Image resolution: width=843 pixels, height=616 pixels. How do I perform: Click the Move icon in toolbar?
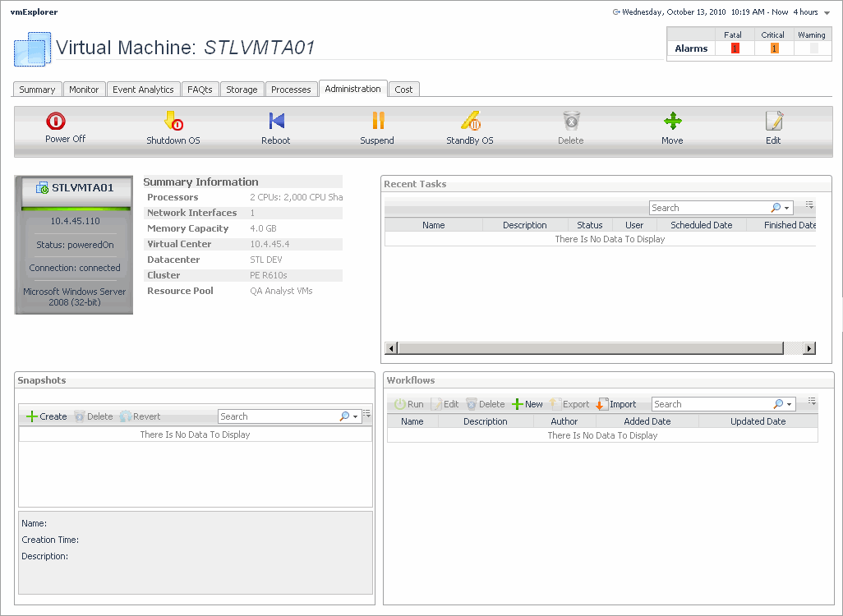672,122
